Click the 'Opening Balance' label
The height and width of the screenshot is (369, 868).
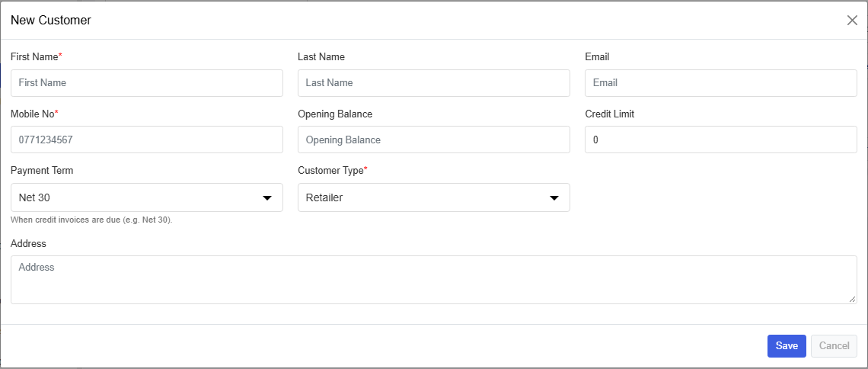click(335, 114)
